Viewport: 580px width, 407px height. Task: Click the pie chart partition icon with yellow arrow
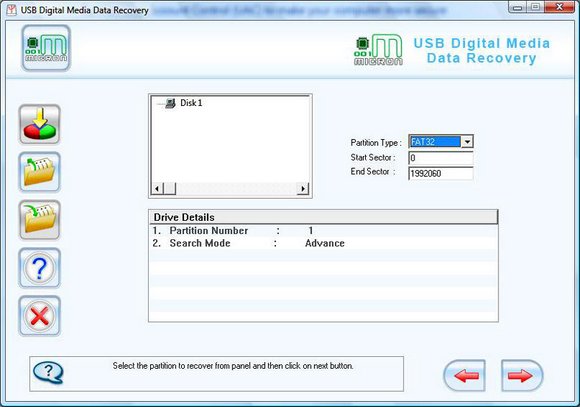[40, 124]
